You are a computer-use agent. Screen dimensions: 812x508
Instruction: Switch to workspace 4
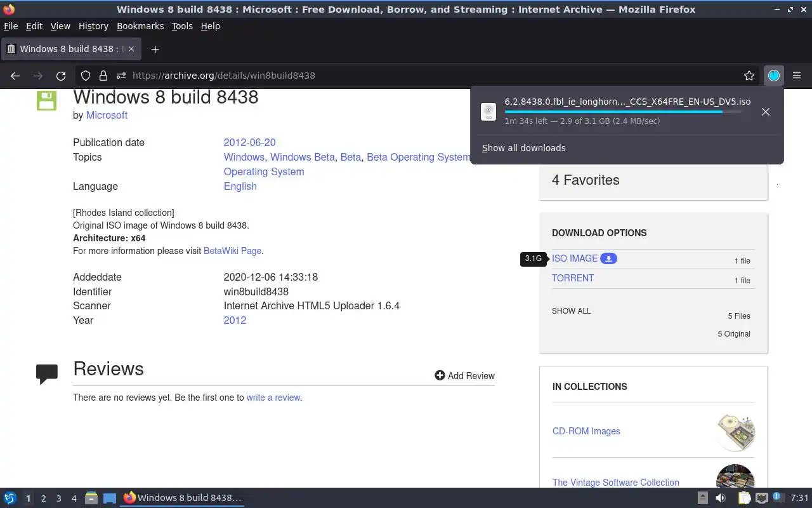point(74,498)
